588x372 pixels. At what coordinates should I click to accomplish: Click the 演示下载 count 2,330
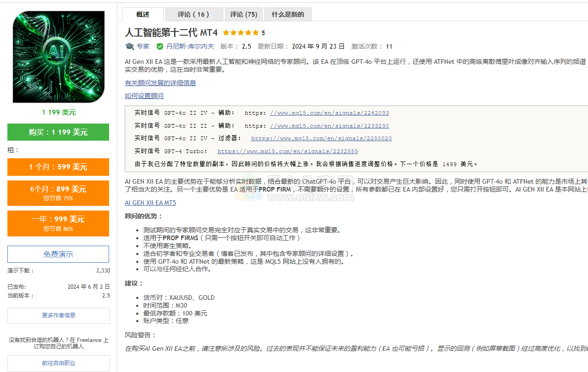(103, 271)
